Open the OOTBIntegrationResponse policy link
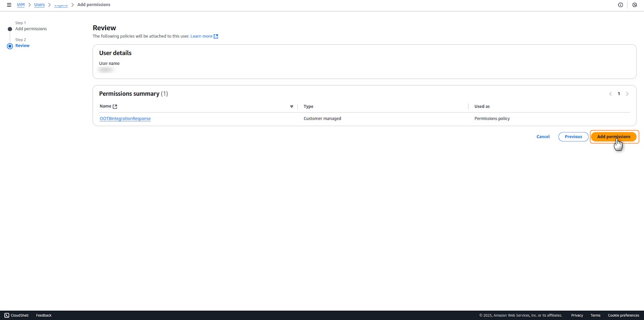 tap(125, 118)
